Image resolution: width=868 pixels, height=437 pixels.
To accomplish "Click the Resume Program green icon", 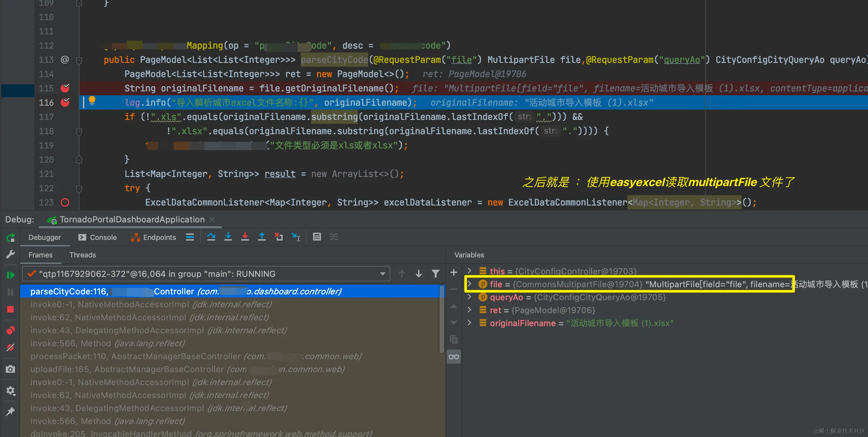I will tap(10, 275).
